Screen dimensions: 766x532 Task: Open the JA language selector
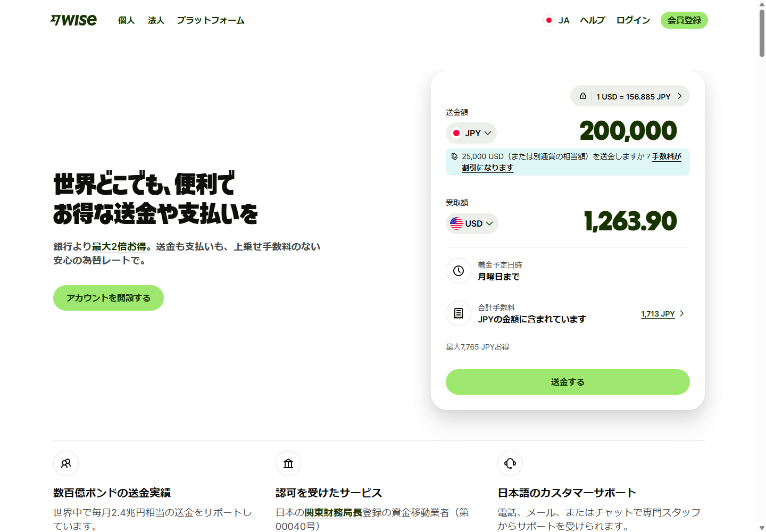click(x=557, y=20)
